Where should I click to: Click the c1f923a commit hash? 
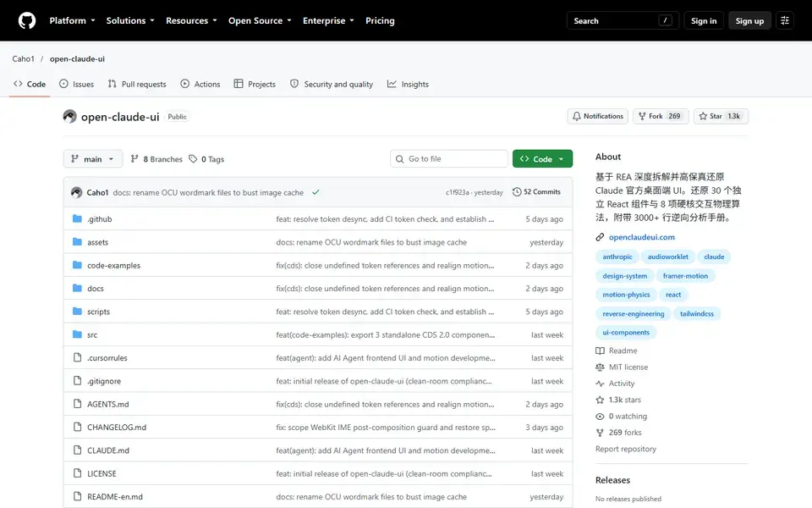coord(457,192)
